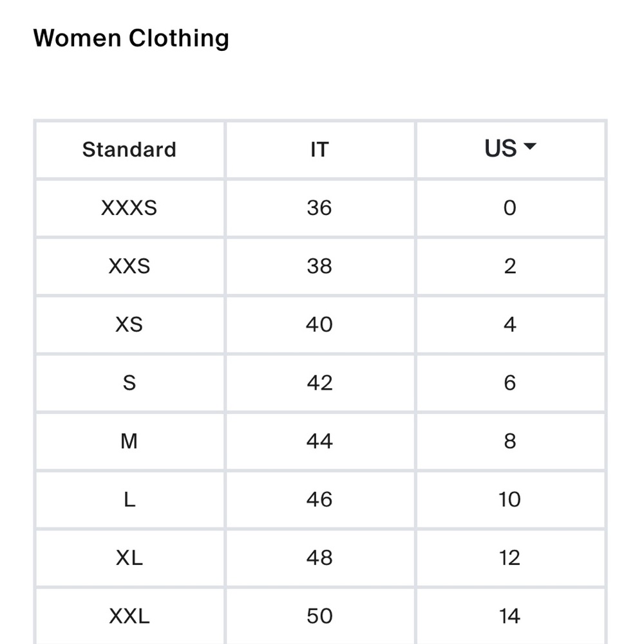
Task: Click the XS size row label
Action: click(x=129, y=325)
